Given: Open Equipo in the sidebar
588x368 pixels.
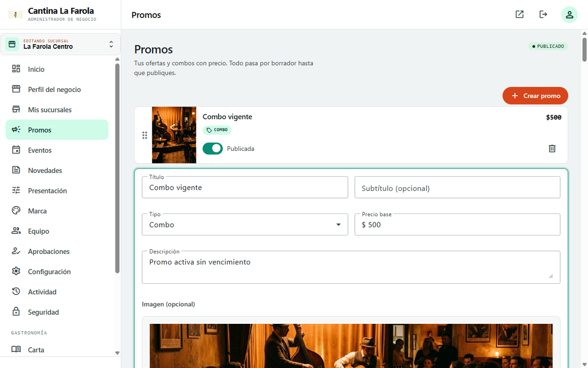Looking at the screenshot, I should 57,231.
